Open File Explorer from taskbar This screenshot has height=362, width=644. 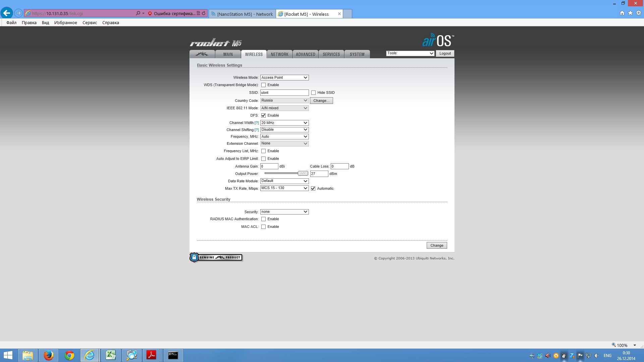tap(28, 355)
